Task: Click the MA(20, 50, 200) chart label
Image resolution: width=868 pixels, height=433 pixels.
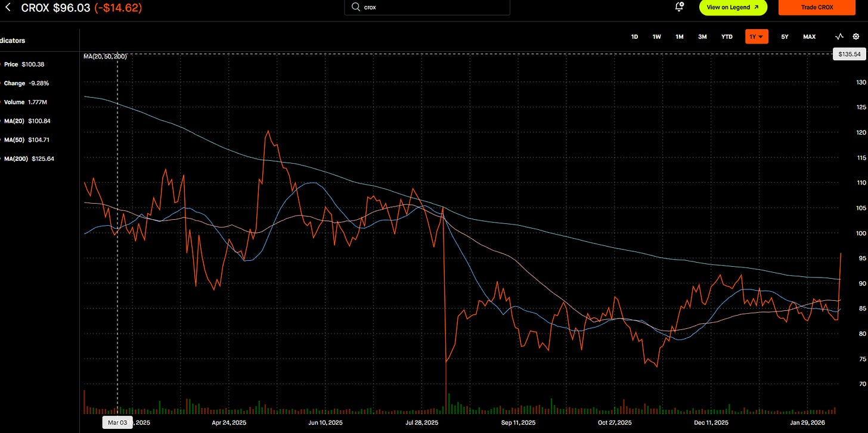Action: pos(104,56)
